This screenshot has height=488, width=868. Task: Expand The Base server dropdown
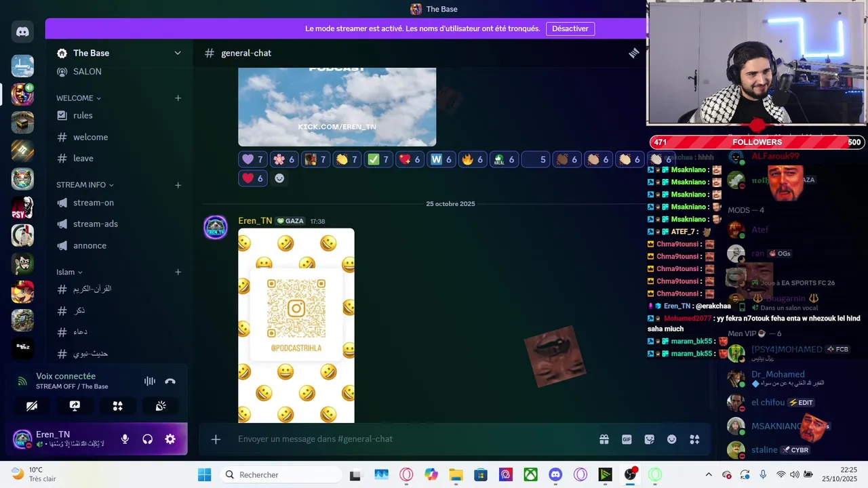[178, 53]
